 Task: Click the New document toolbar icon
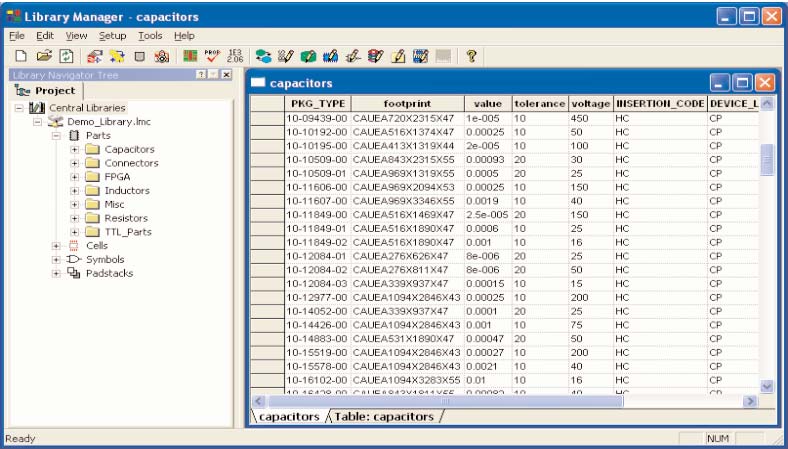(x=19, y=57)
